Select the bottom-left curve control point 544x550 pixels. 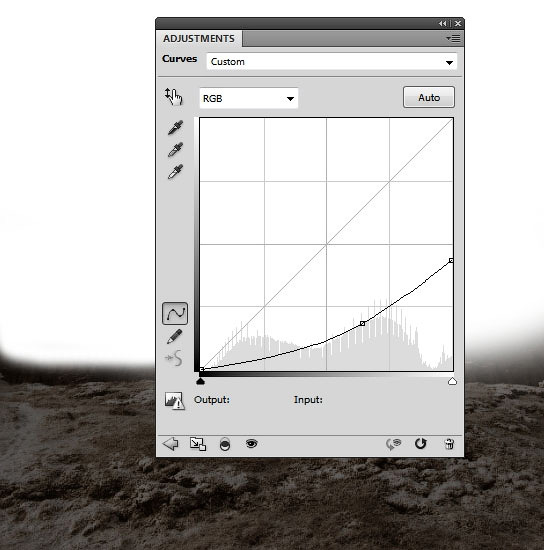click(202, 369)
